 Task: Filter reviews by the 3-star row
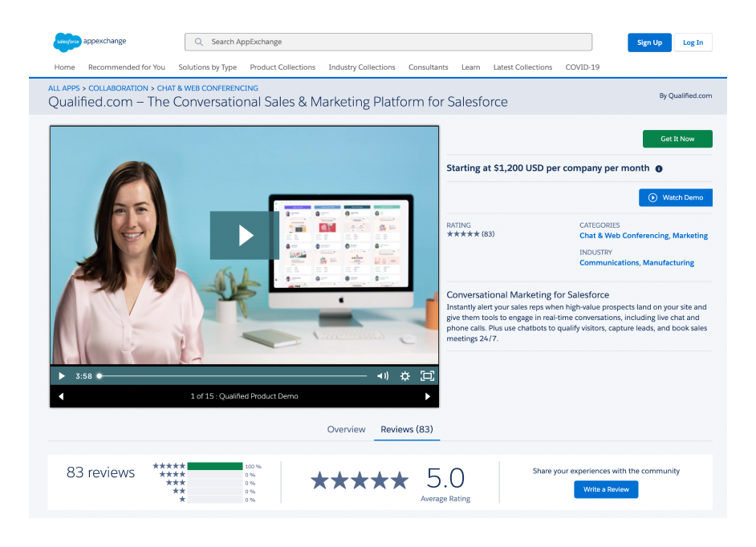[x=211, y=483]
